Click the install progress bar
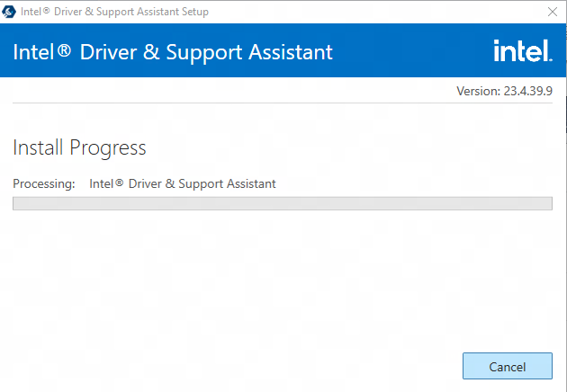567x392 pixels. (283, 203)
